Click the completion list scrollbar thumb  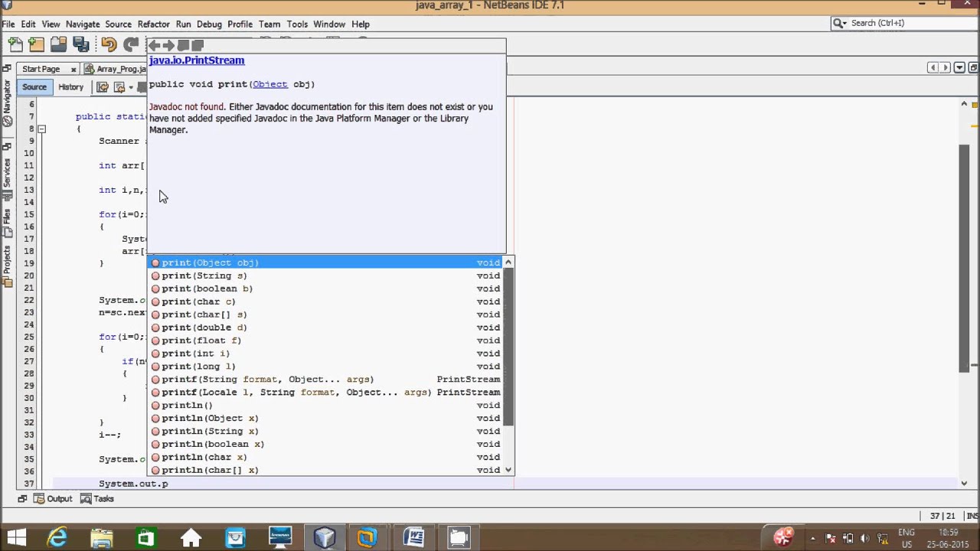click(x=508, y=347)
